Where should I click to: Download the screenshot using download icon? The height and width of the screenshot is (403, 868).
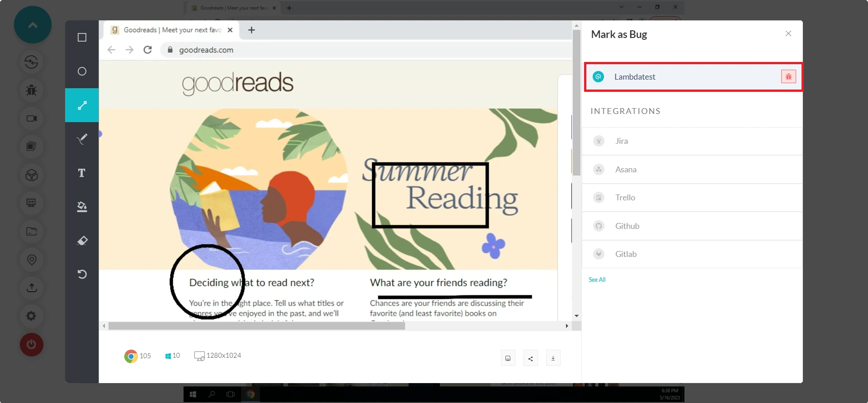tap(553, 358)
